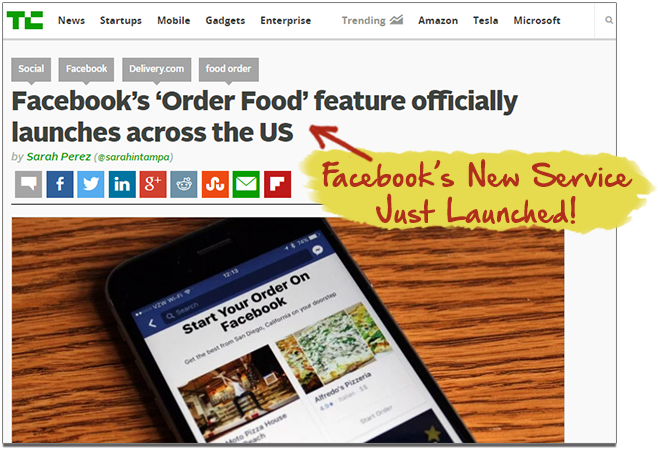The width and height of the screenshot is (658, 449).
Task: Share article on LinkedIn icon
Action: (x=122, y=184)
